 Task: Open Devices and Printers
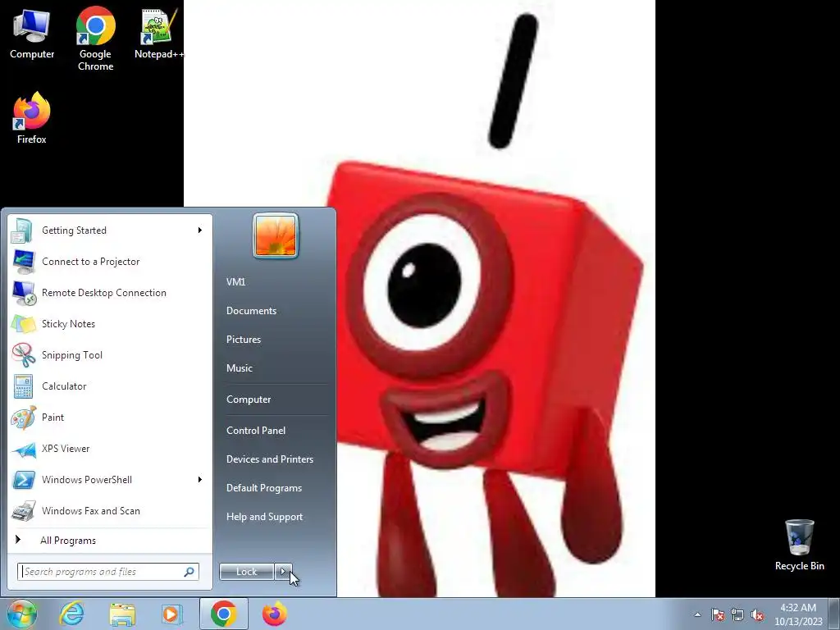[270, 459]
